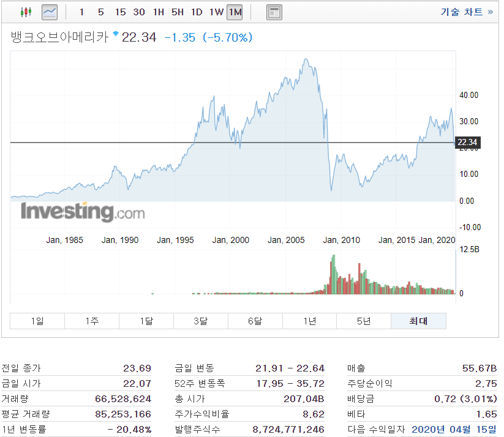Switch to candlestick chart type icon
The height and width of the screenshot is (437, 504).
coord(26,12)
